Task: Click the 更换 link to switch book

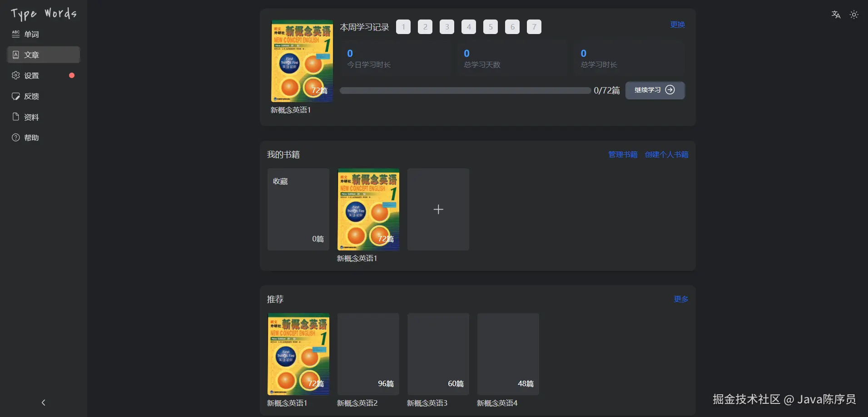Action: point(678,25)
